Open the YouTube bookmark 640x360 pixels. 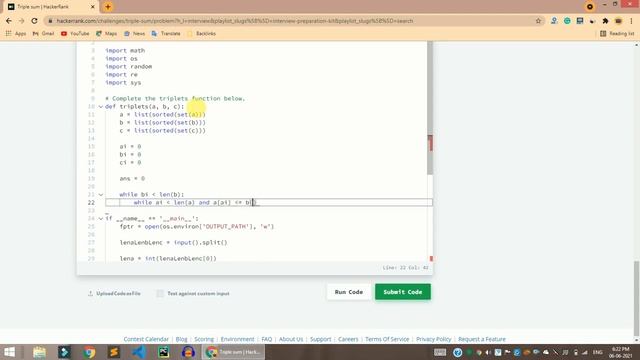tap(75, 33)
